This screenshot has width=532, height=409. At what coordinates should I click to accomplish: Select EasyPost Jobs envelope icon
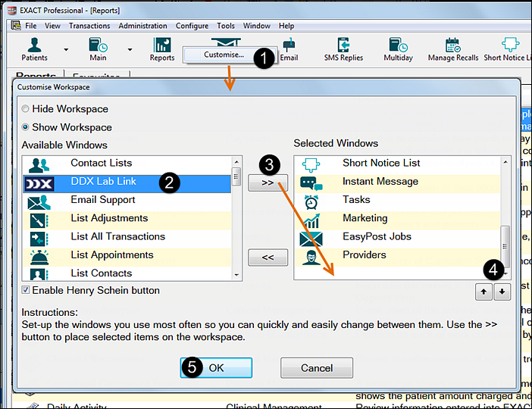pos(311,239)
